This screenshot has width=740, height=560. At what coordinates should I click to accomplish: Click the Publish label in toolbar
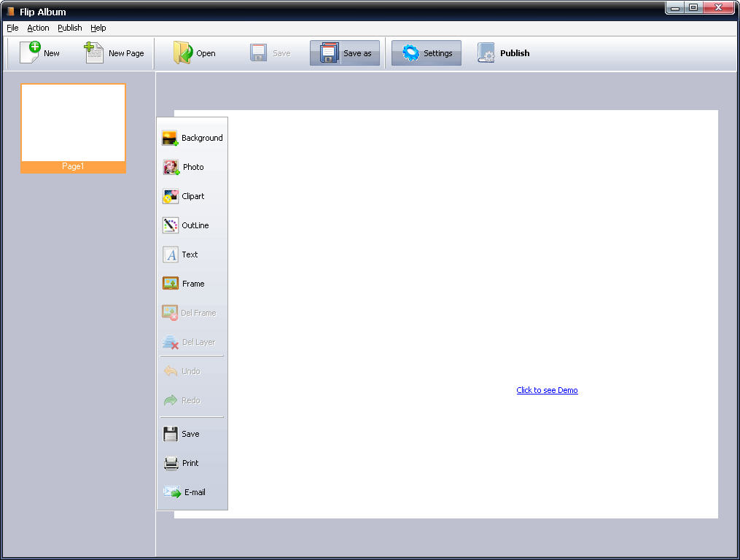coord(515,53)
